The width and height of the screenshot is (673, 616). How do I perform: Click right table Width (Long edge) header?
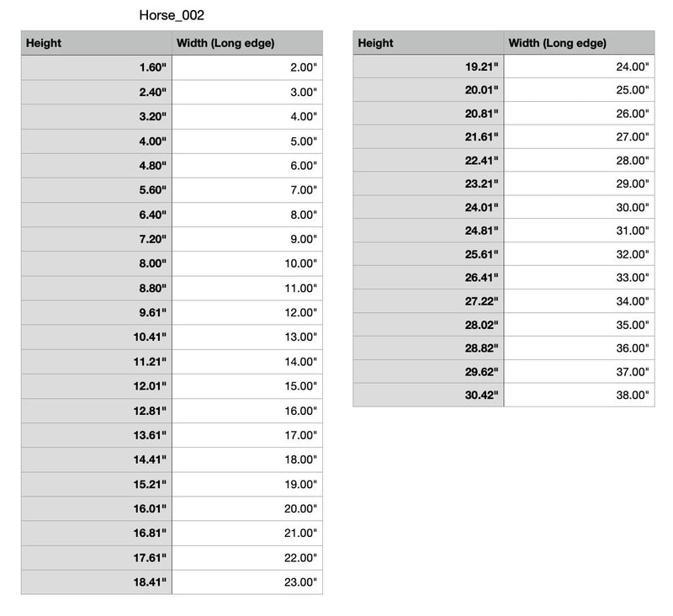(x=580, y=43)
